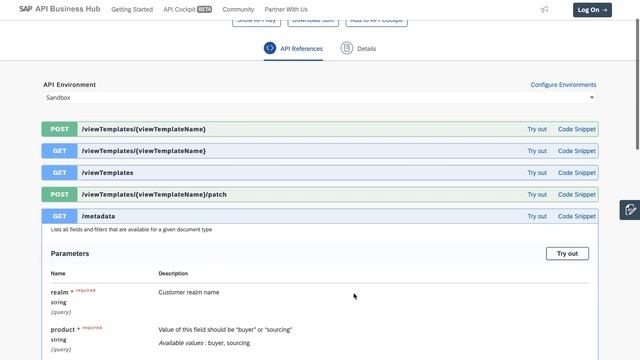Viewport: 640px width, 360px height.
Task: Open Code Snippet for GET /viewTemplates
Action: (x=577, y=173)
